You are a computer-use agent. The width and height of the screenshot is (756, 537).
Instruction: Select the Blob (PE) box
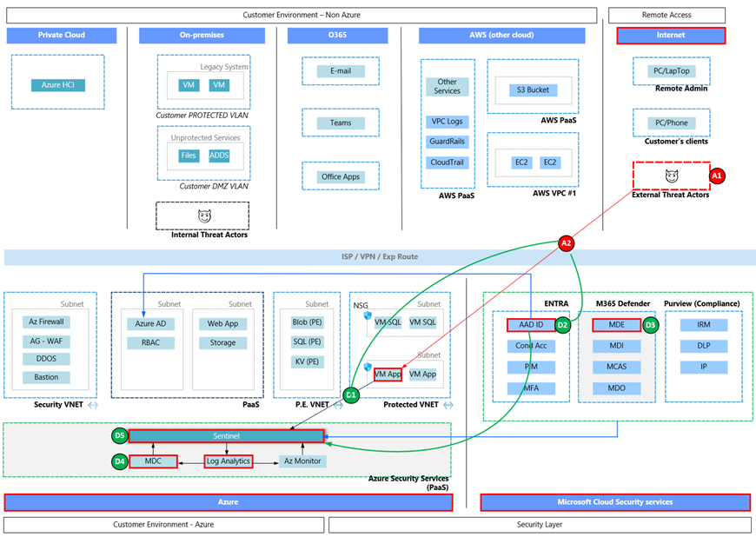(x=307, y=322)
